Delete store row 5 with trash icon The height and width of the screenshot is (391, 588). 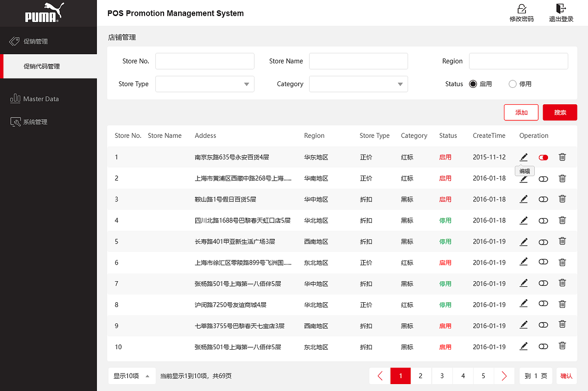pos(562,241)
